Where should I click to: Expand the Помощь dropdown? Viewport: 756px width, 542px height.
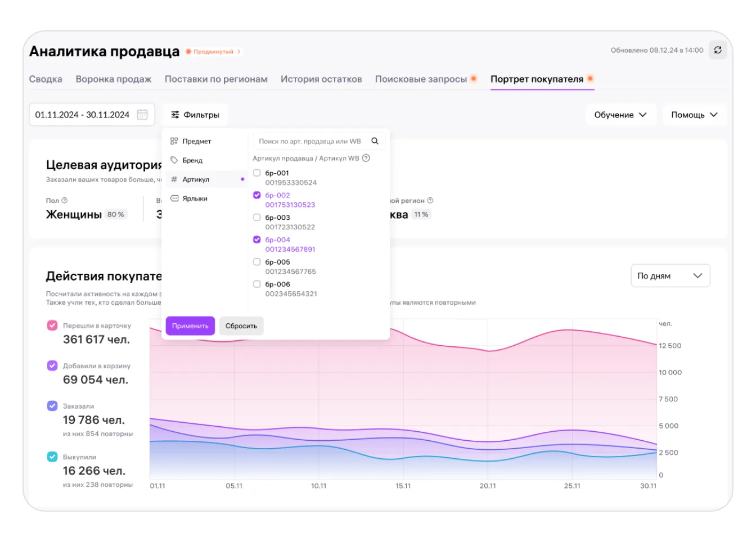coord(694,115)
